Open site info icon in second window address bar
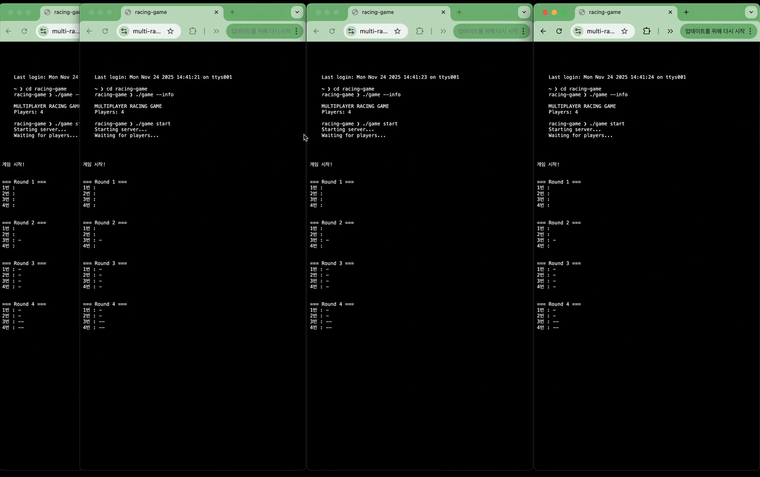Screen dimensions: 760x477 pos(124,31)
